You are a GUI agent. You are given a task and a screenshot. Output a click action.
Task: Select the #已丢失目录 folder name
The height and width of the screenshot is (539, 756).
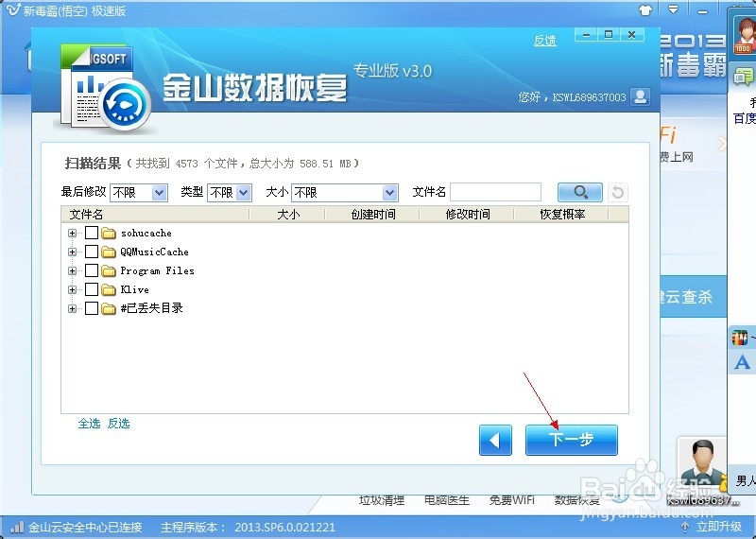click(151, 308)
